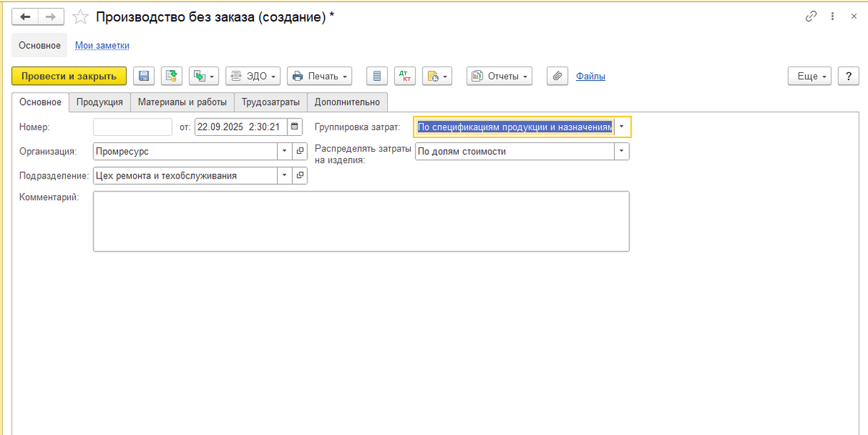
Task: Click Провести и закрыть button
Action: tap(69, 76)
